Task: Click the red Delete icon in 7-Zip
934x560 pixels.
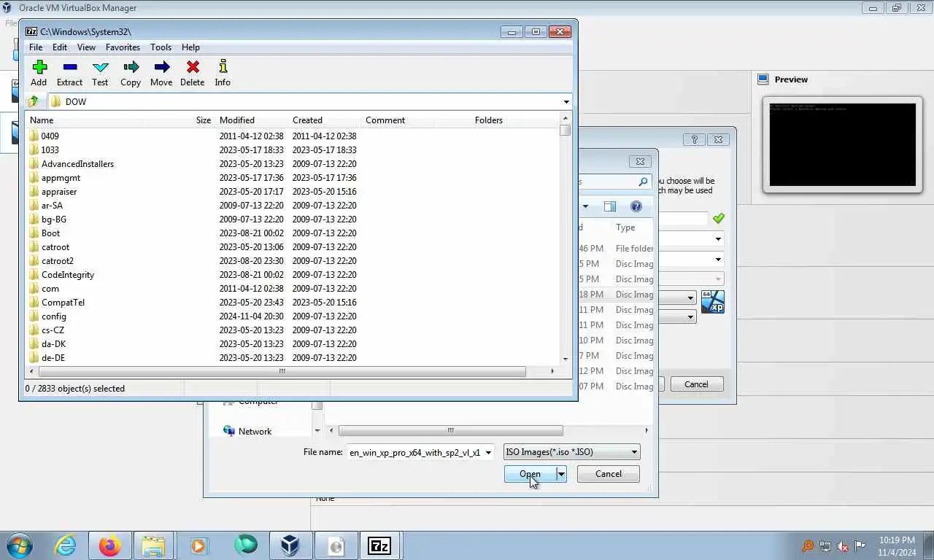Action: click(193, 73)
